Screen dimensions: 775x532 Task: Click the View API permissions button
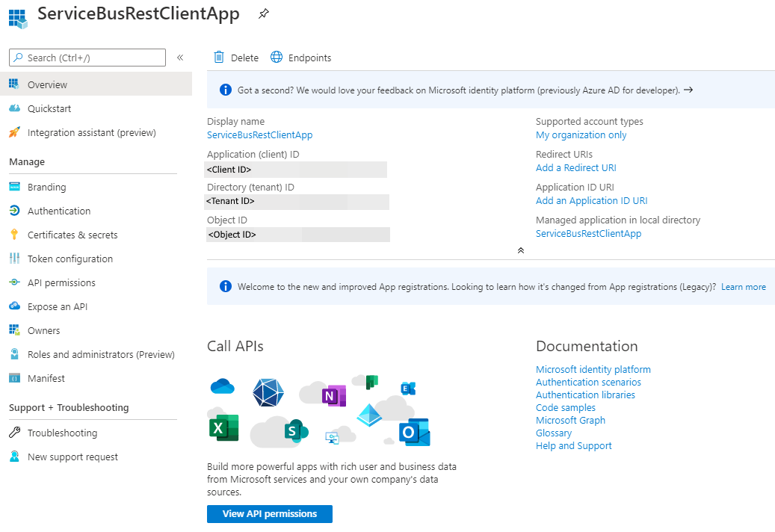click(x=270, y=514)
